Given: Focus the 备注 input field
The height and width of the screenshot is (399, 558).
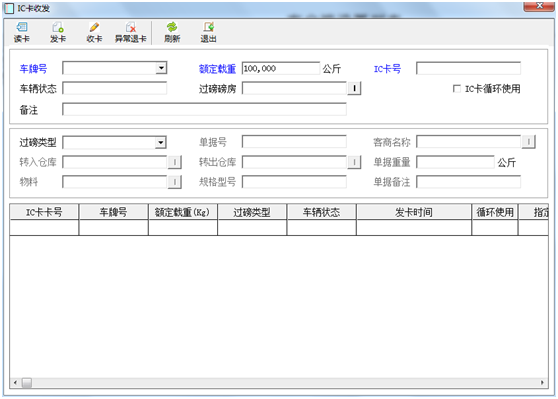Looking at the screenshot, I should point(204,109).
